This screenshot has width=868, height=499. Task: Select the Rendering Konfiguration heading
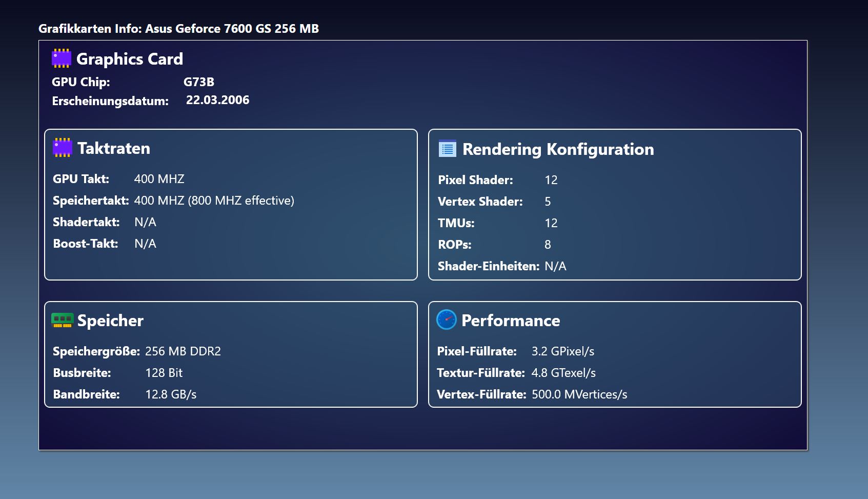pyautogui.click(x=558, y=149)
